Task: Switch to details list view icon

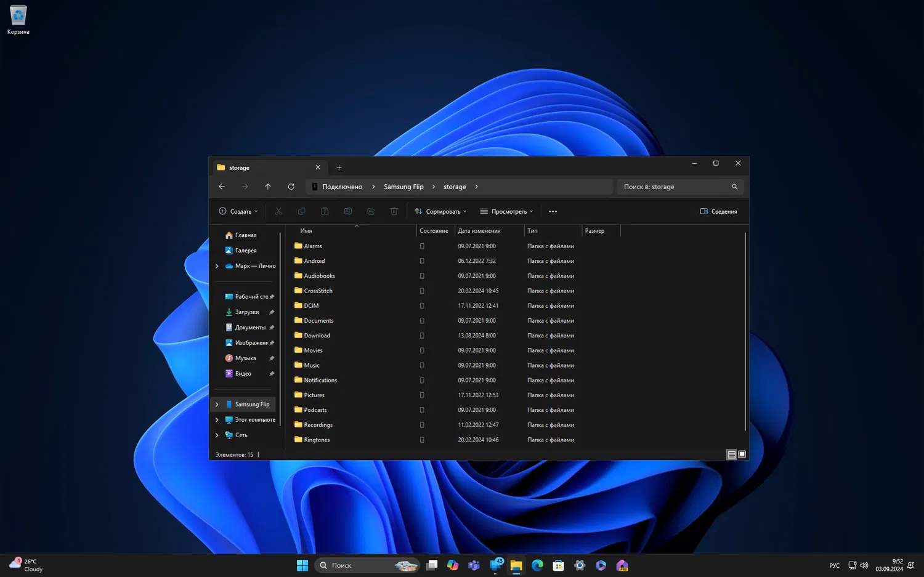Action: (x=731, y=454)
